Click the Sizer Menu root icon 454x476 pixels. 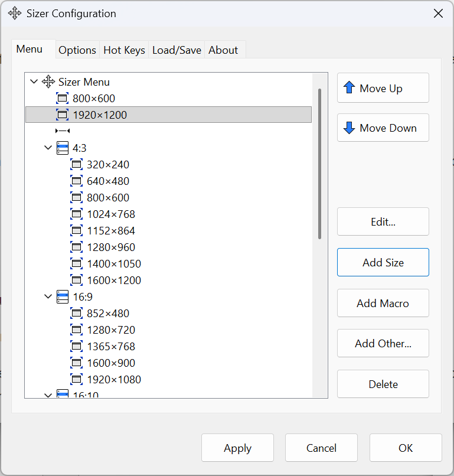pyautogui.click(x=48, y=81)
